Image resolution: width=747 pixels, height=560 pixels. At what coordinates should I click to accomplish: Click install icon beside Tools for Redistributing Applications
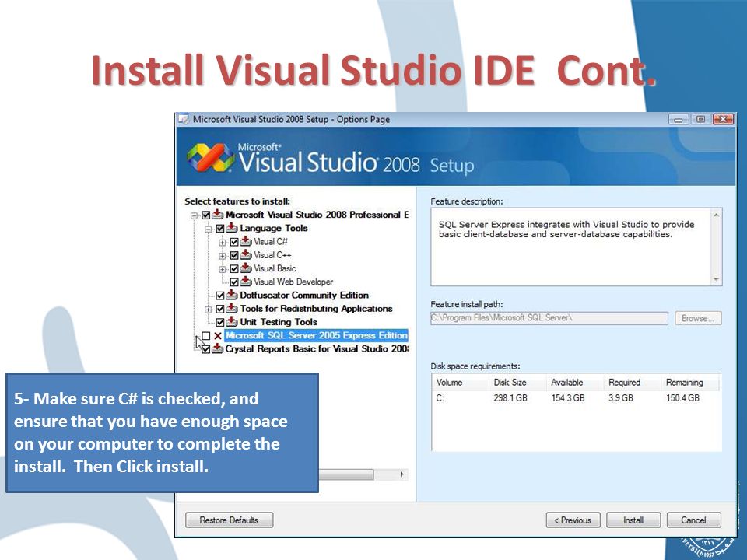click(x=232, y=309)
